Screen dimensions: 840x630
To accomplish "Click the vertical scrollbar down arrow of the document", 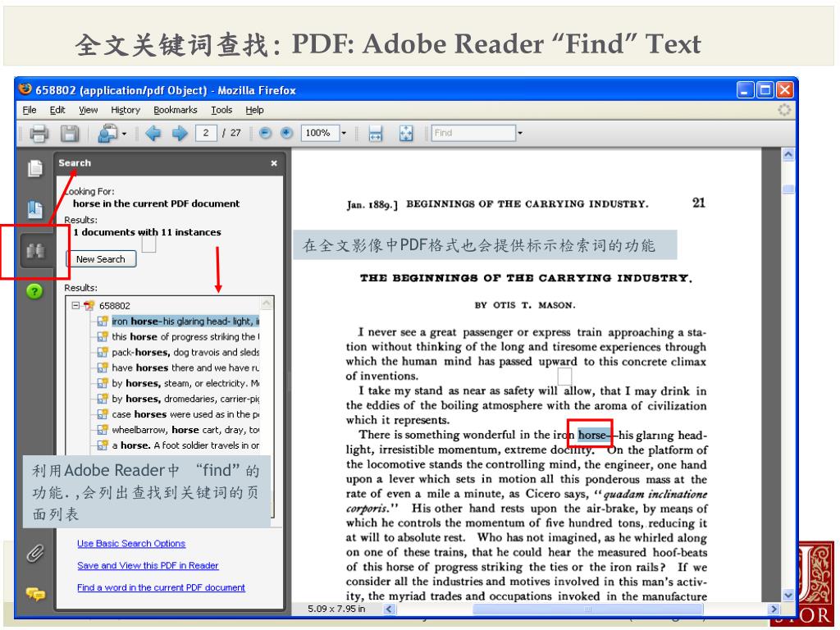I will [x=788, y=596].
